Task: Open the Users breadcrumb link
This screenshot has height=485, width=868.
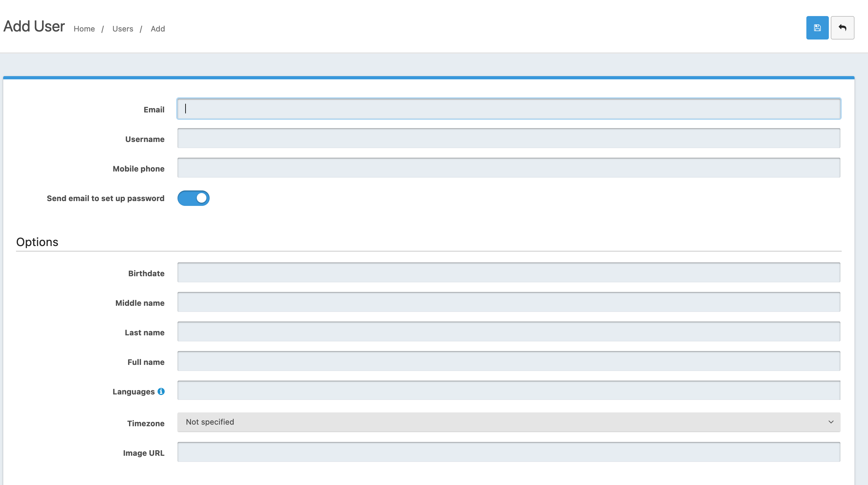Action: (122, 29)
